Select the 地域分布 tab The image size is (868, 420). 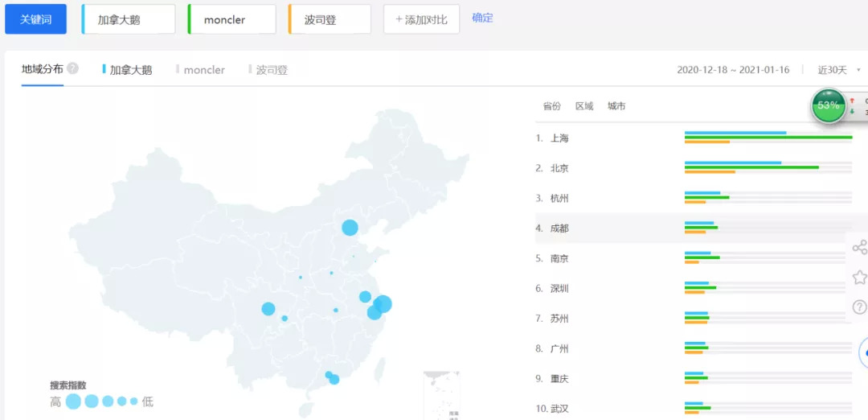tap(42, 69)
